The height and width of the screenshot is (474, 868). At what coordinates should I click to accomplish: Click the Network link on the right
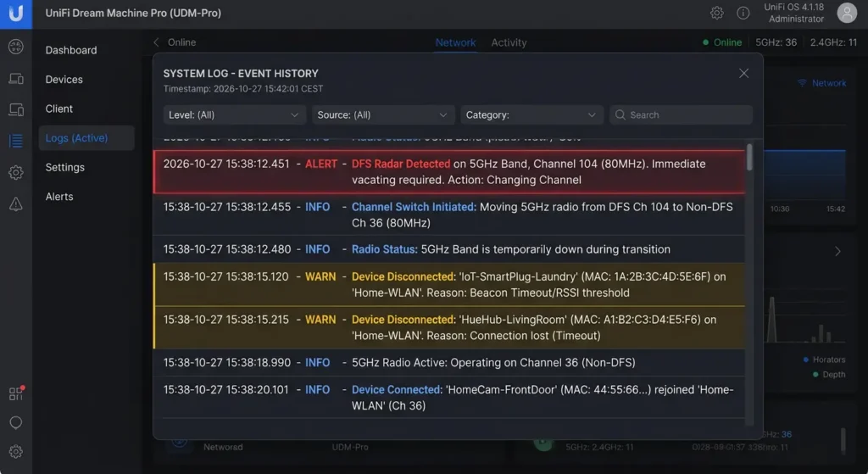[829, 83]
